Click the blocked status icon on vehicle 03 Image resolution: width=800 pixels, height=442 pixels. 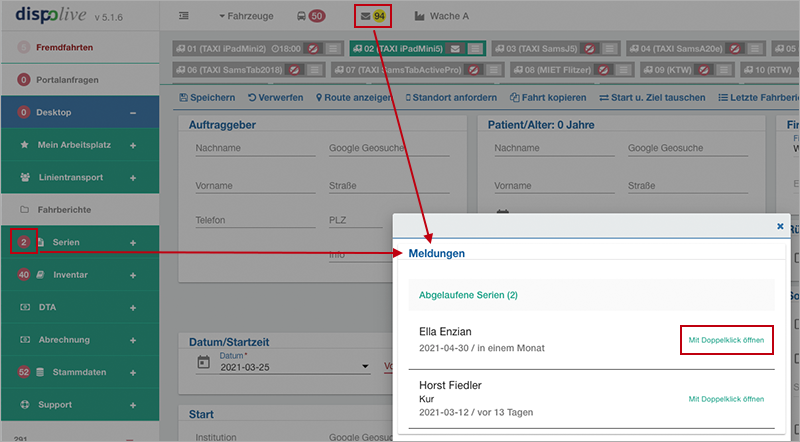(591, 48)
